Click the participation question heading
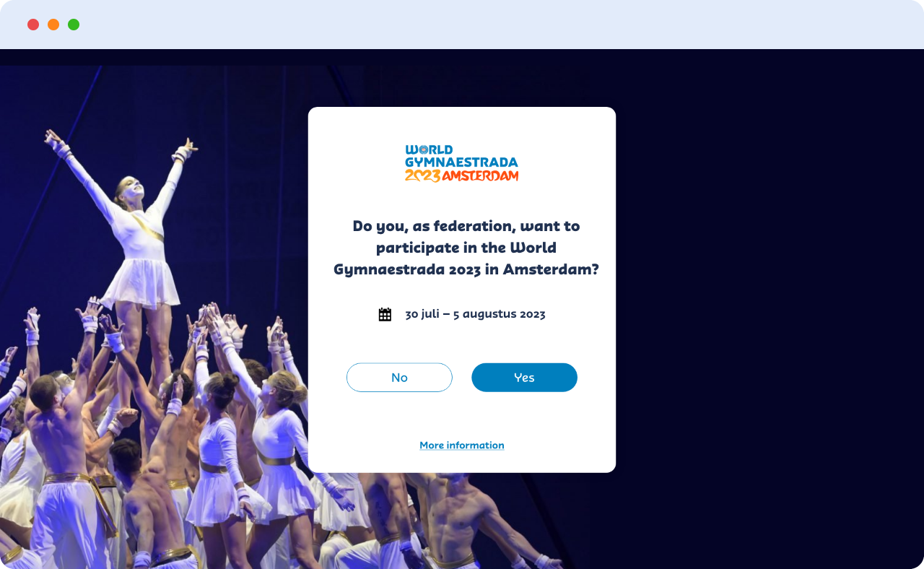Screen dimensions: 924x569 click(466, 248)
